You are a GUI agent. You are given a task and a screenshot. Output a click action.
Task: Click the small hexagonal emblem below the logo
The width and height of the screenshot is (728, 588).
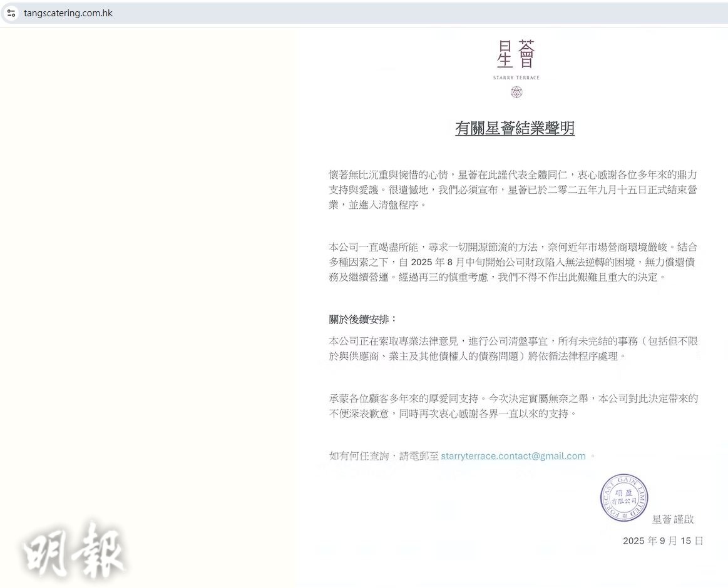(516, 93)
